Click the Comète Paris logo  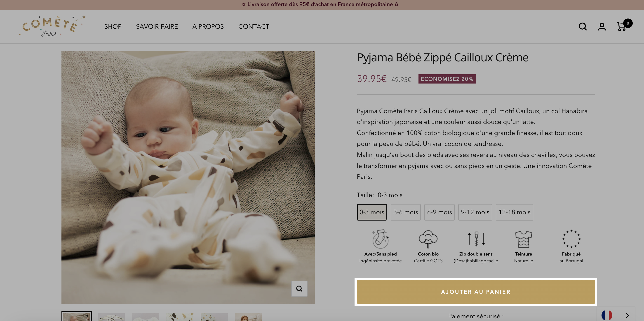(x=52, y=26)
